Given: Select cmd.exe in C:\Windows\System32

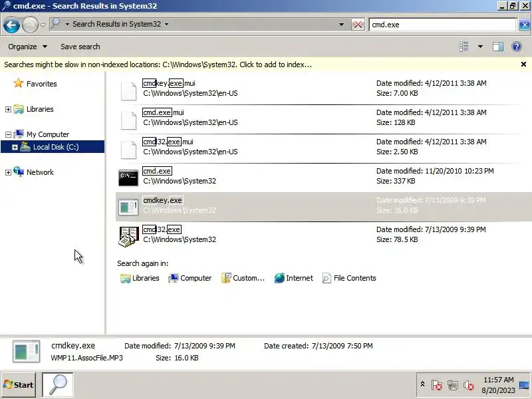Looking at the screenshot, I should [157, 171].
